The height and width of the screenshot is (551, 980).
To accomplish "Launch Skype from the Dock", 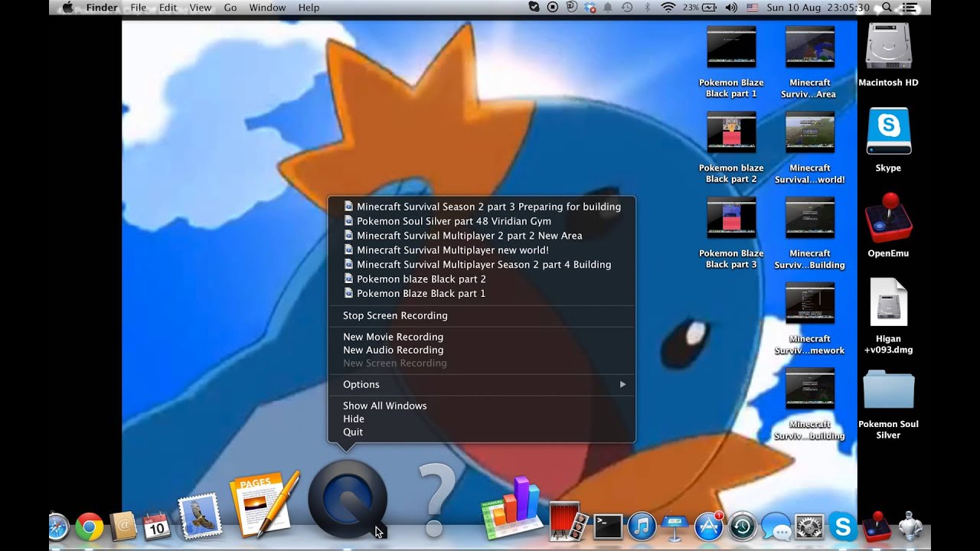I will pos(843,527).
